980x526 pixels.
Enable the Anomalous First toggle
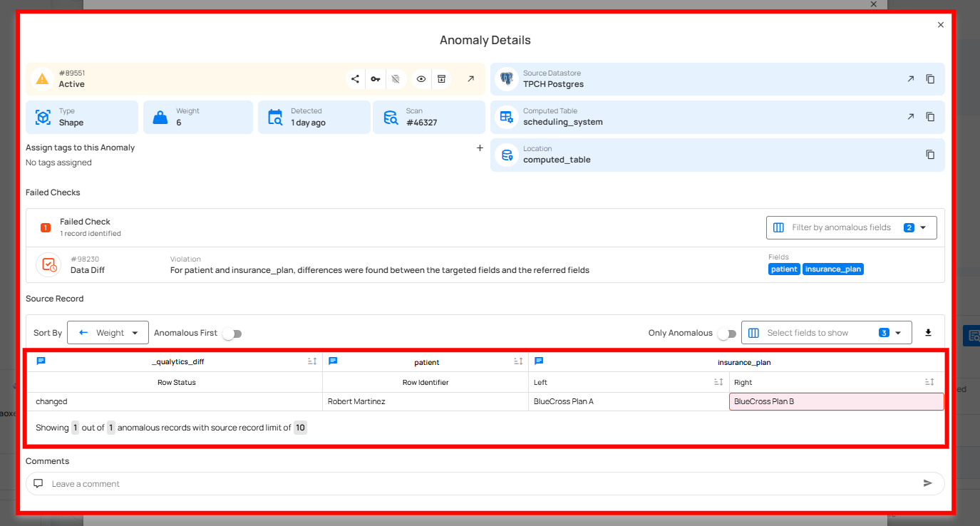tap(232, 334)
